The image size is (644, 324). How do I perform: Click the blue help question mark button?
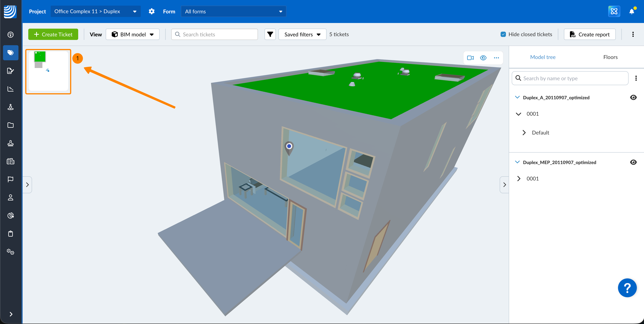[x=627, y=288]
